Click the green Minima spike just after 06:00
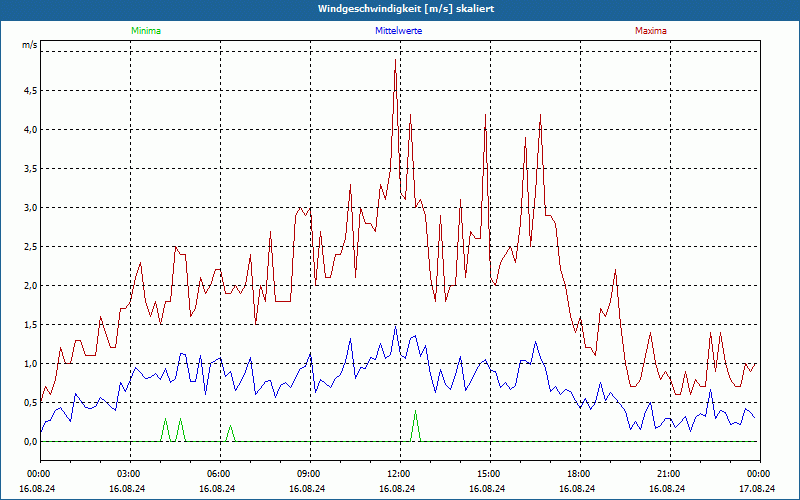The height and width of the screenshot is (500, 800). coord(230,427)
